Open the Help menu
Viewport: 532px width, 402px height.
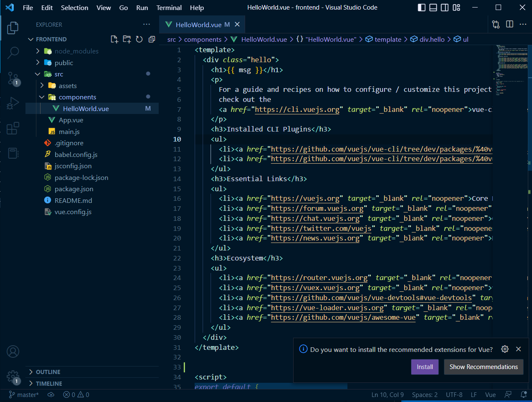197,8
